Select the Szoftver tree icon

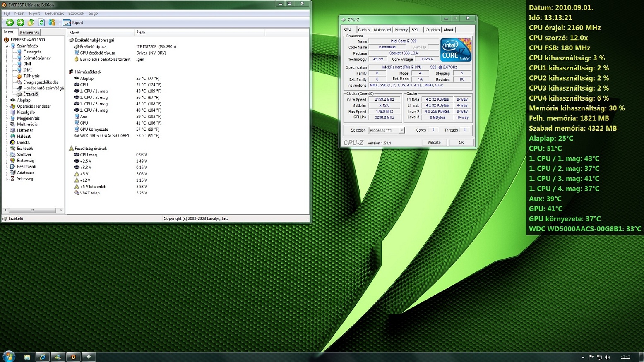click(13, 154)
